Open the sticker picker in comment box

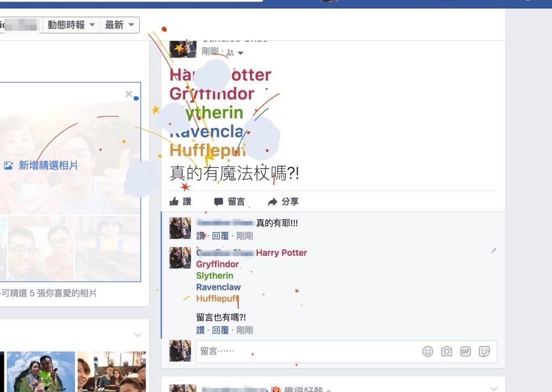click(x=485, y=351)
